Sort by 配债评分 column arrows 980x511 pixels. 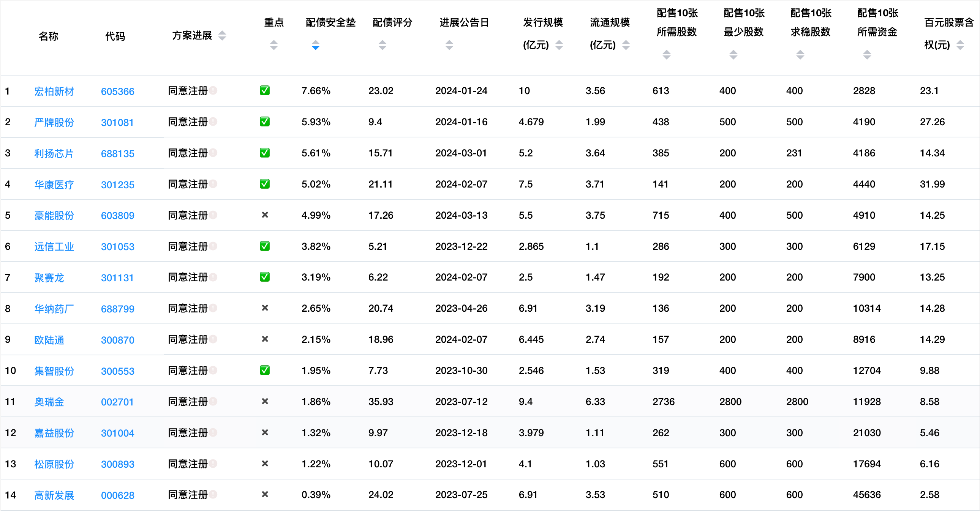click(383, 45)
